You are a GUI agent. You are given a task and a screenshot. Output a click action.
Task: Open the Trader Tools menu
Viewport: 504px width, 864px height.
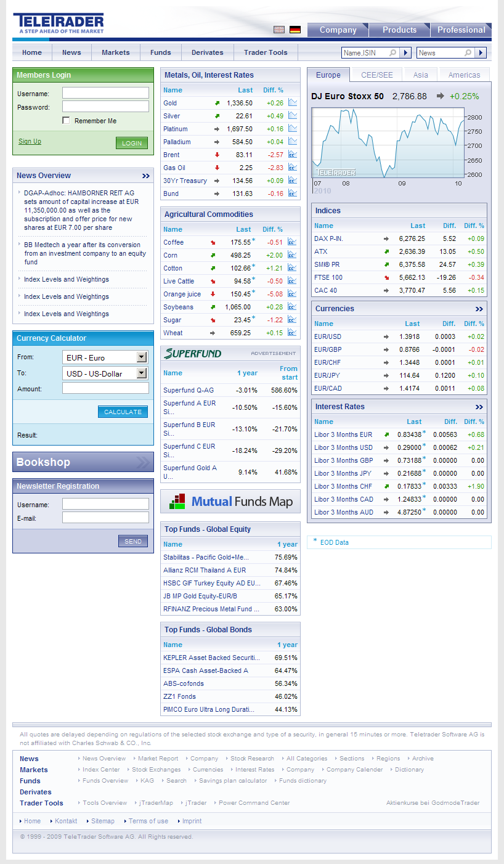[266, 52]
